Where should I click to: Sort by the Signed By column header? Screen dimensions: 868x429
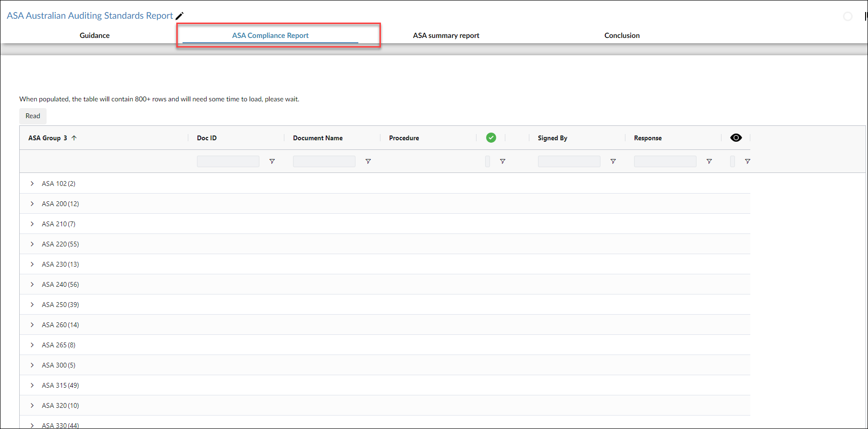[552, 138]
